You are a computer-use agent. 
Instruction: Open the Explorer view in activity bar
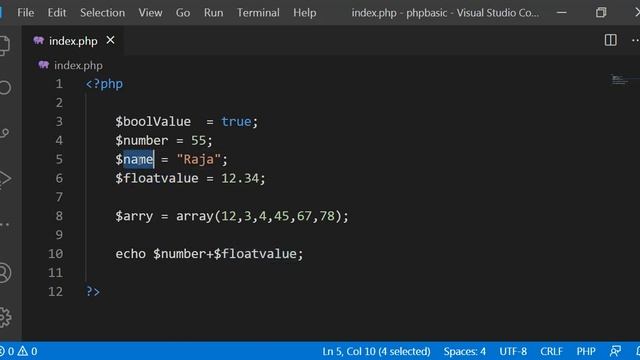click(4, 45)
